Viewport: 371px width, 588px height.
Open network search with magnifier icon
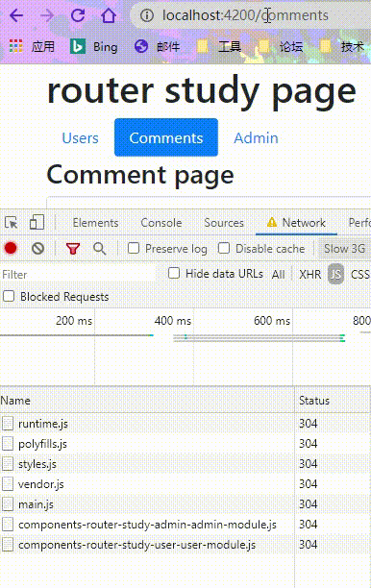coord(99,248)
